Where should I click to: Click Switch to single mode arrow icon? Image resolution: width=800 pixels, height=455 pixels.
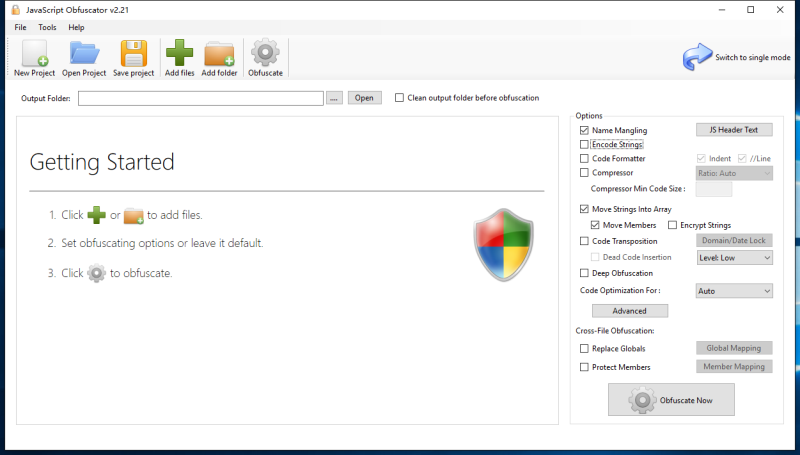point(697,57)
